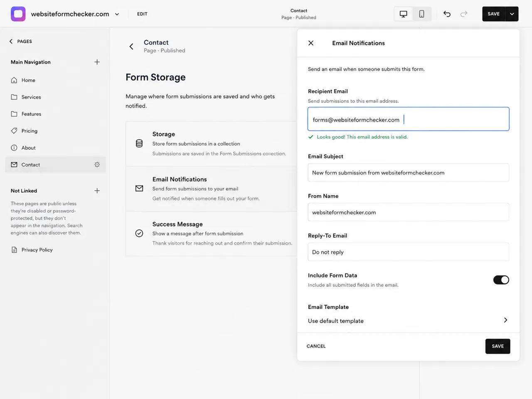Go back to PAGES list
532x399 pixels.
point(21,41)
